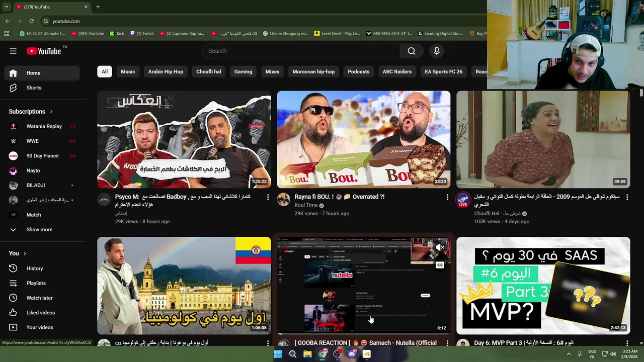Select the Gaming filter chip
Viewport: 644px width, 362px height.
point(243,71)
